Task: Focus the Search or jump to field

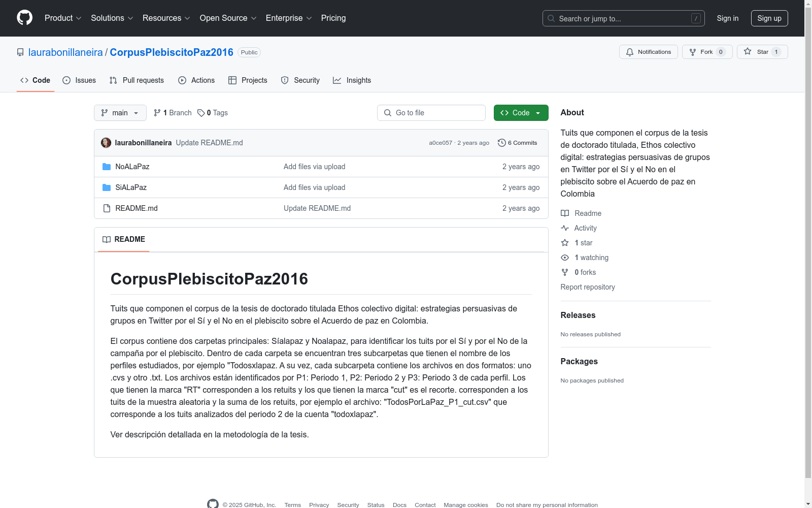Action: click(624, 18)
